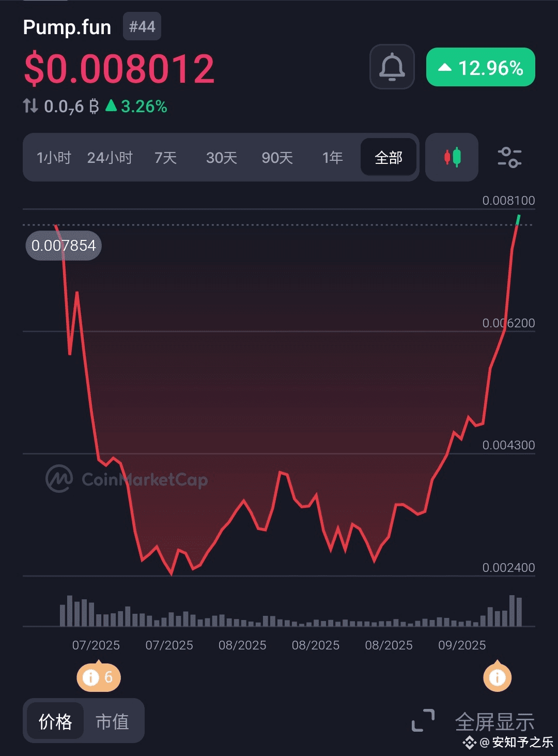Tap the #44 rank badge

tap(142, 26)
